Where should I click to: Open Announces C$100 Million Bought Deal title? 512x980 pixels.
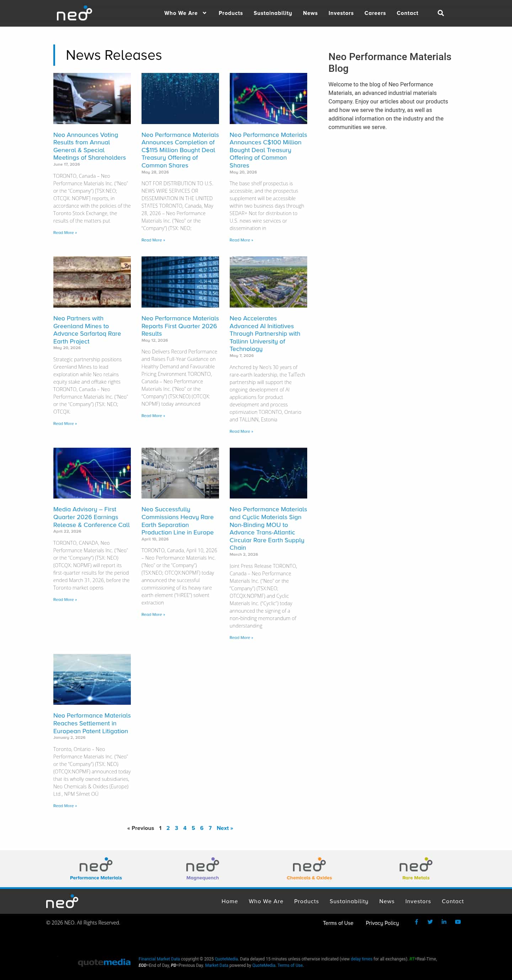(268, 150)
